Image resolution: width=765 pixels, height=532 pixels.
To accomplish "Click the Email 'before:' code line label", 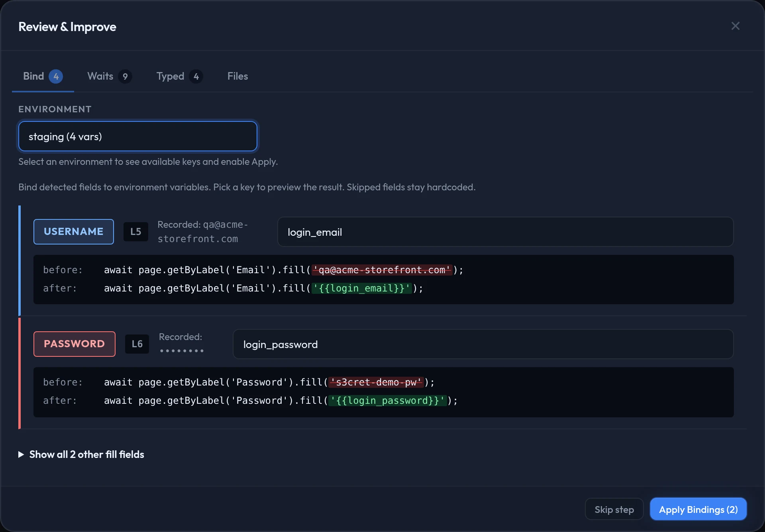I will pos(63,270).
